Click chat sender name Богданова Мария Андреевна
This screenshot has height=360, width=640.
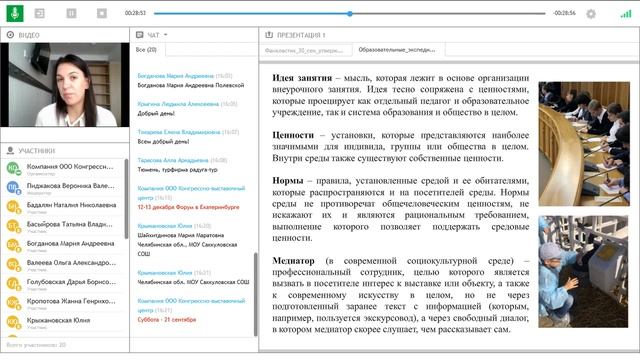click(176, 76)
